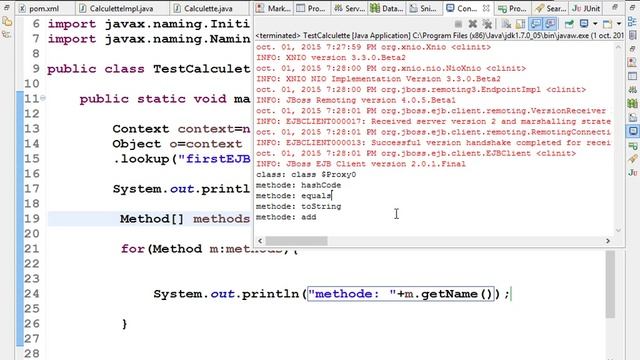Click the Package Explorer icon in left trim

pos(7,22)
